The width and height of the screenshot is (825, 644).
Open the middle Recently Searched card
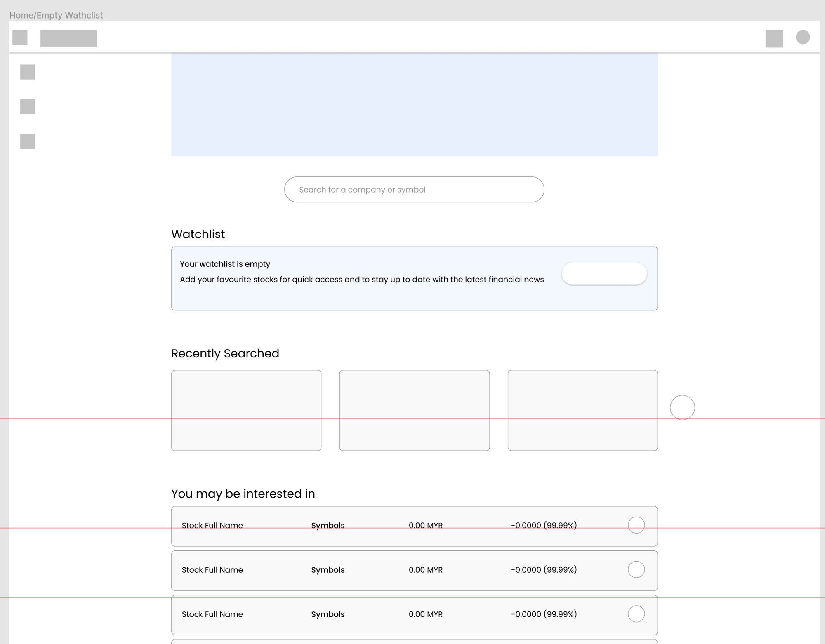pos(414,410)
